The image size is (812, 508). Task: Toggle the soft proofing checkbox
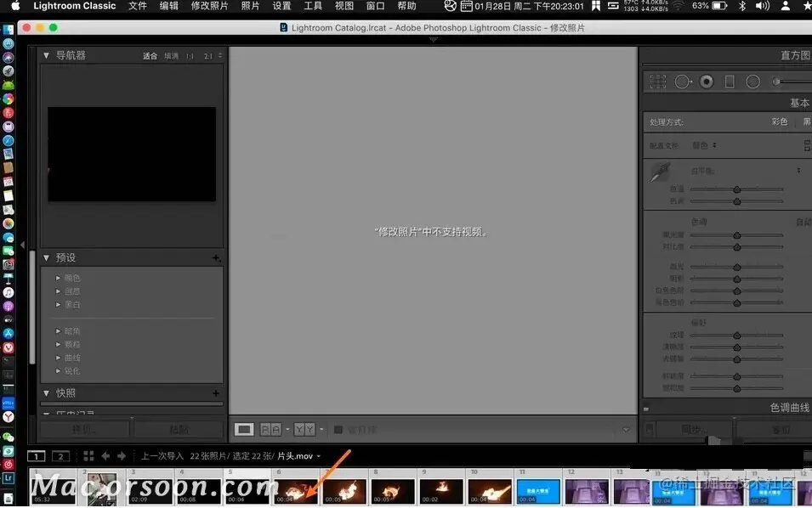(x=338, y=429)
